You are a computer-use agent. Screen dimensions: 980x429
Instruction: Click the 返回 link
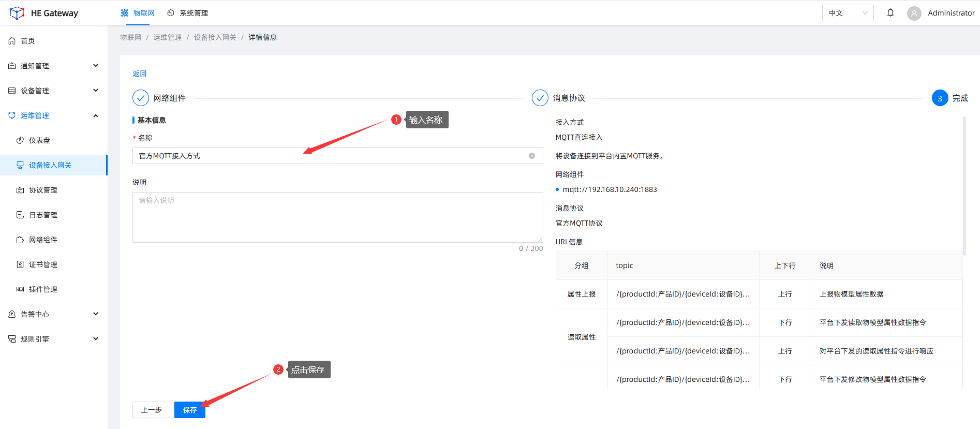pyautogui.click(x=140, y=73)
